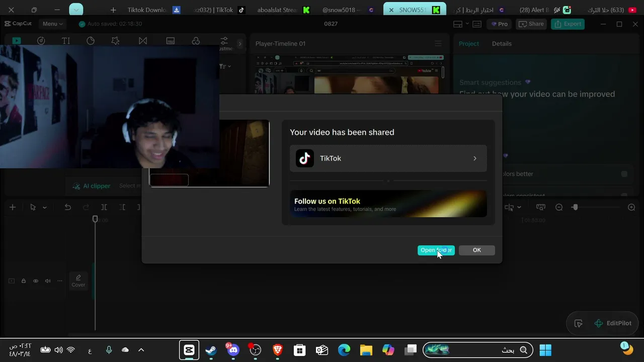The image size is (644, 362).
Task: Switch to the Project tab
Action: 469,44
